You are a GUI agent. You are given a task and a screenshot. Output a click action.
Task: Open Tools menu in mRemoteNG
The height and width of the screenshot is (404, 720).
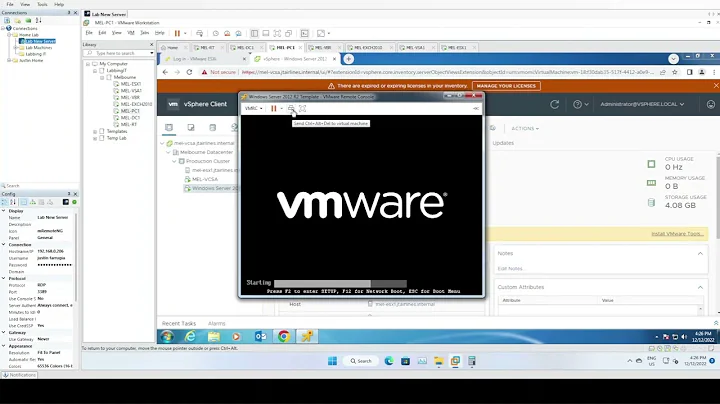(42, 4)
